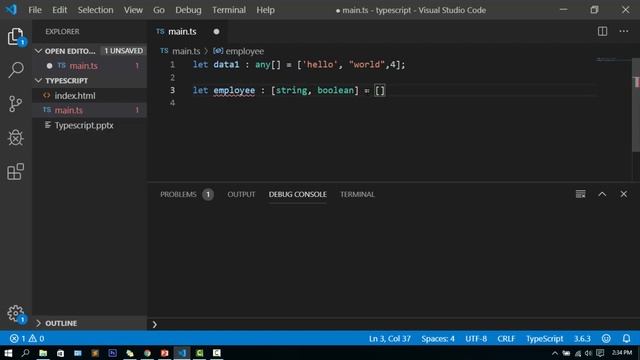
Task: Open the File menu
Action: click(35, 10)
